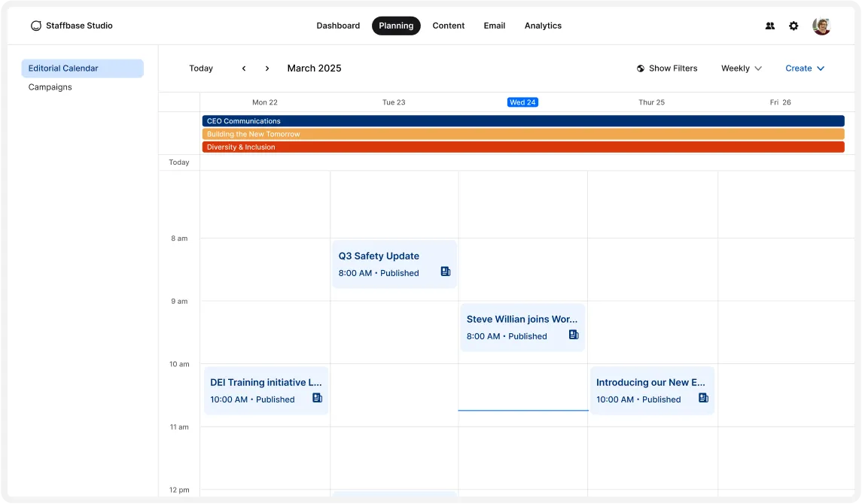The width and height of the screenshot is (862, 504).
Task: Open Editorial Calendar in the sidebar
Action: coord(62,68)
